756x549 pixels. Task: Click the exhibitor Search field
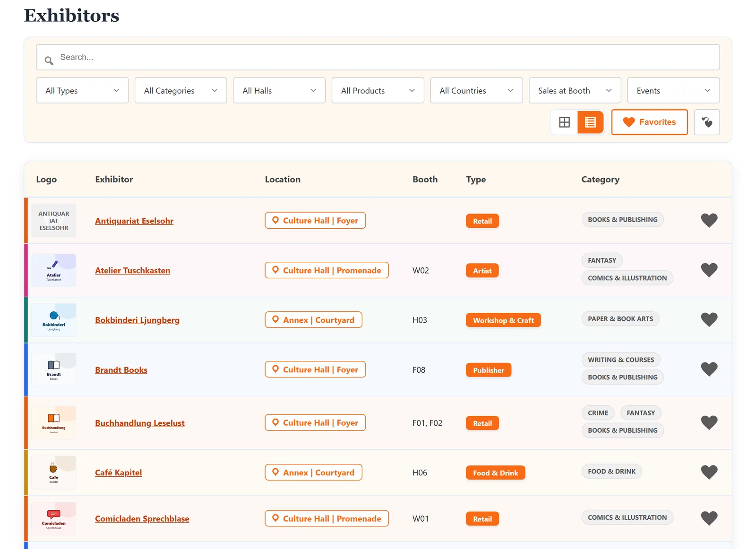[378, 57]
